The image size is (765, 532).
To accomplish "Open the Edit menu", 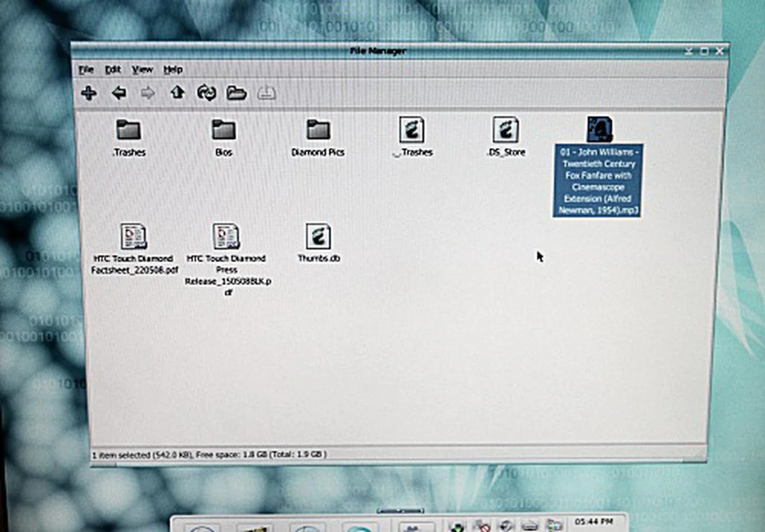I will pos(113,69).
